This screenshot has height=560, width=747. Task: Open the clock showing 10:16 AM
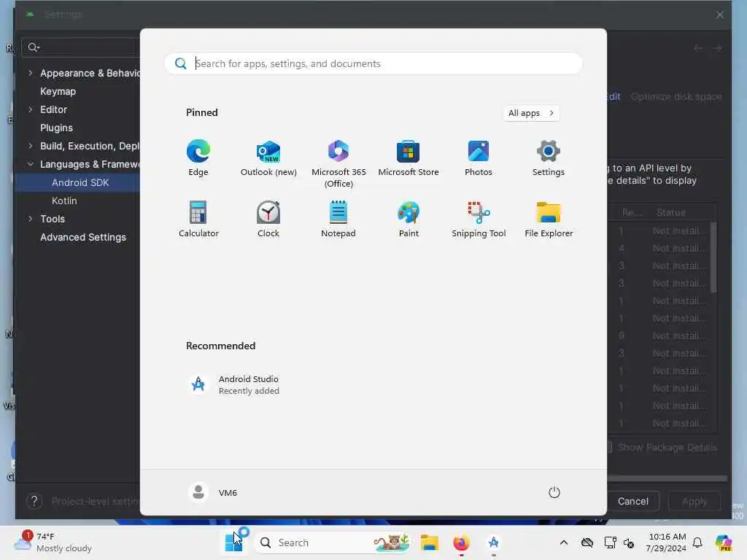pyautogui.click(x=667, y=542)
